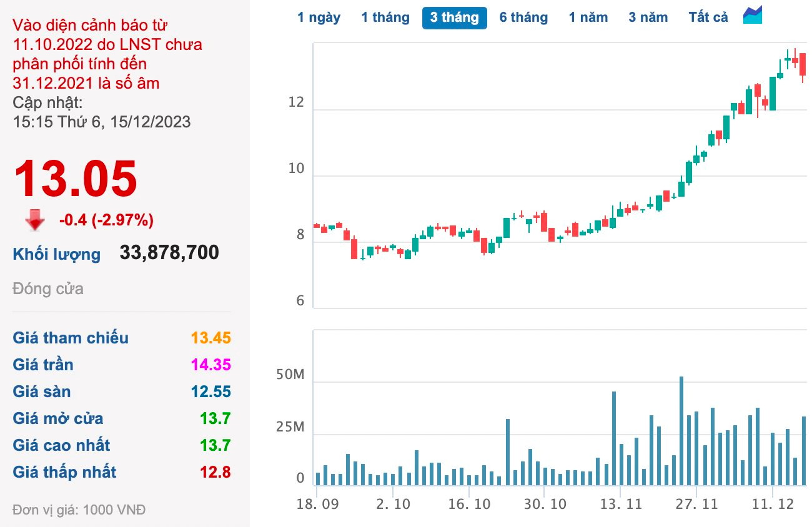Click the 13. 11 date axis label

point(621,505)
